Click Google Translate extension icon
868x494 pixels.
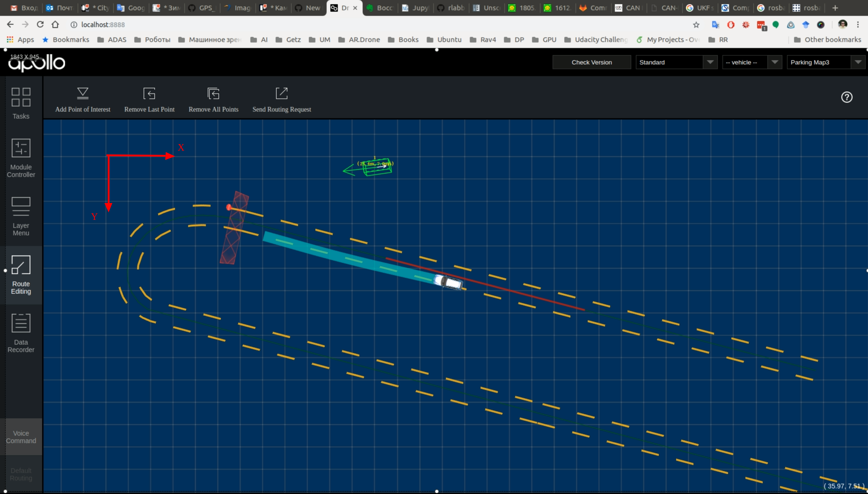coord(715,24)
